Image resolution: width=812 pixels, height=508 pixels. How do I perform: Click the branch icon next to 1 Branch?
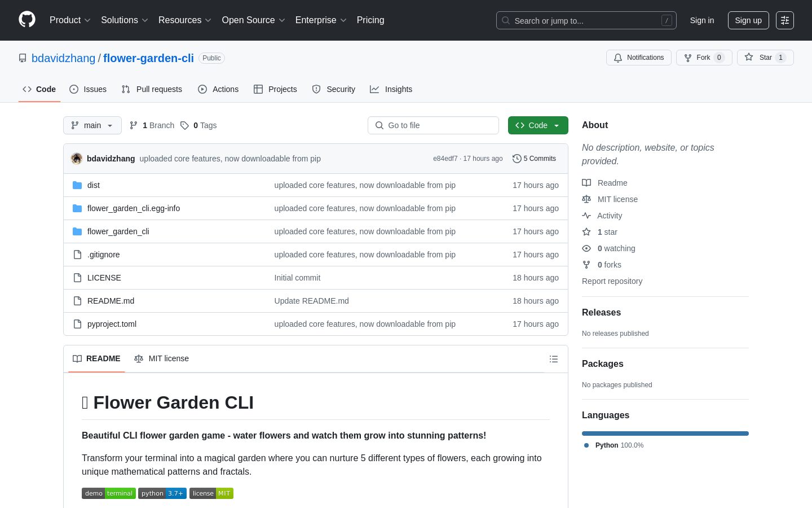(134, 125)
